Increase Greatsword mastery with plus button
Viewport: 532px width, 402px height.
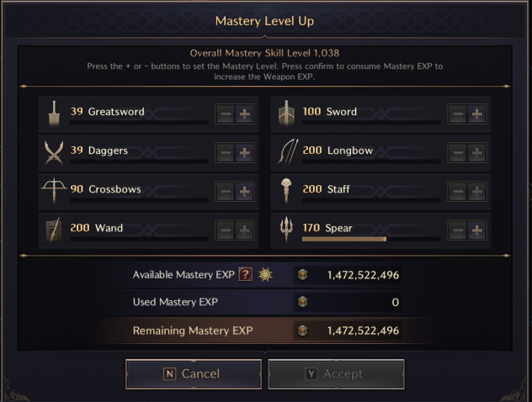(244, 114)
